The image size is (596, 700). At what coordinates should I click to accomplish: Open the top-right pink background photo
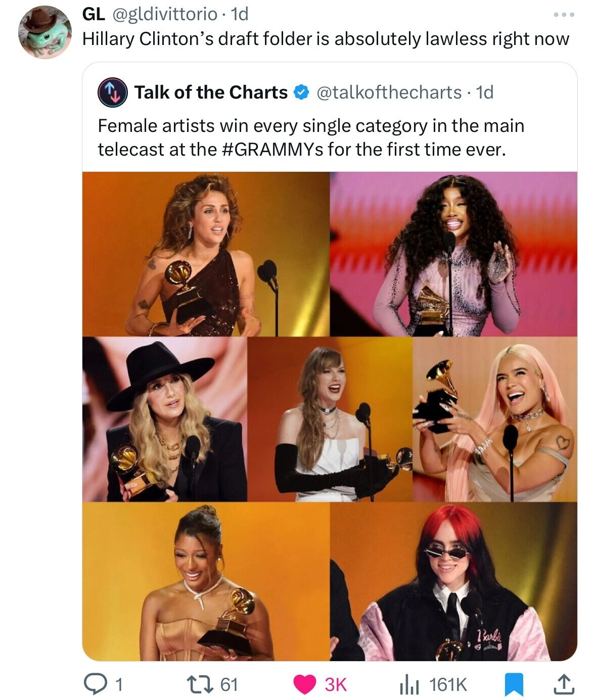(453, 254)
